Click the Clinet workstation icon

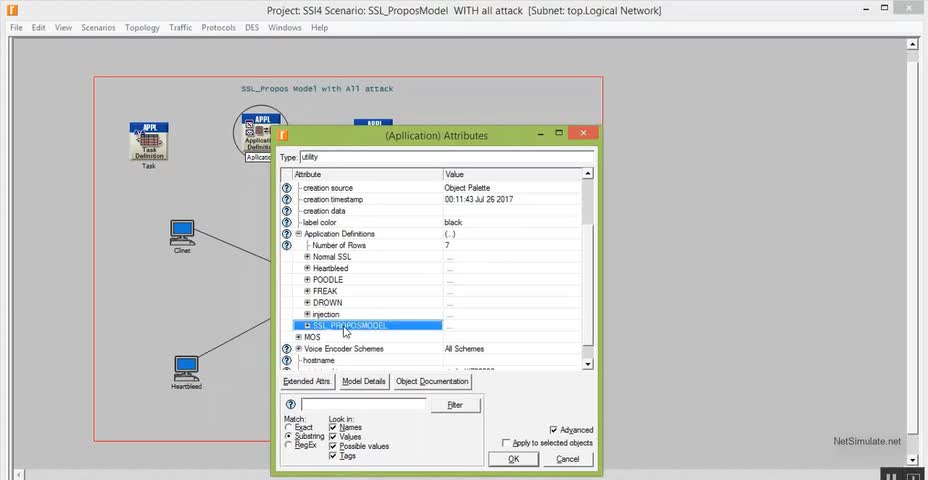click(182, 233)
